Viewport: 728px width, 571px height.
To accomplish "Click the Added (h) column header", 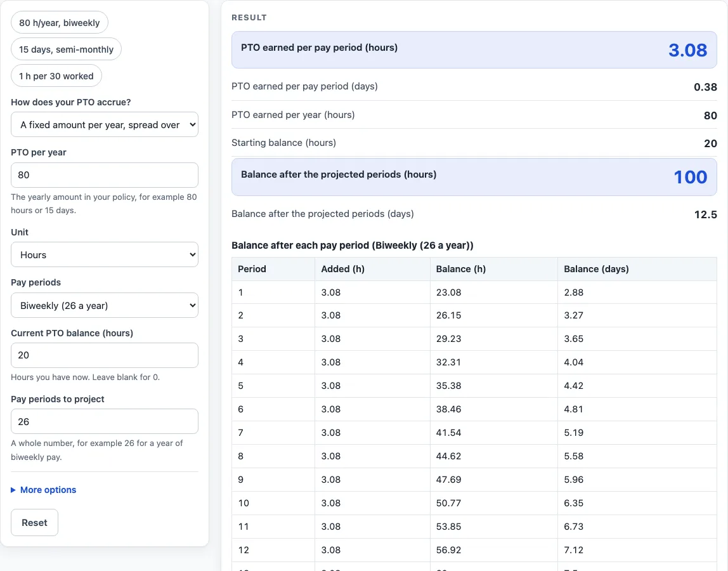I will pos(373,269).
